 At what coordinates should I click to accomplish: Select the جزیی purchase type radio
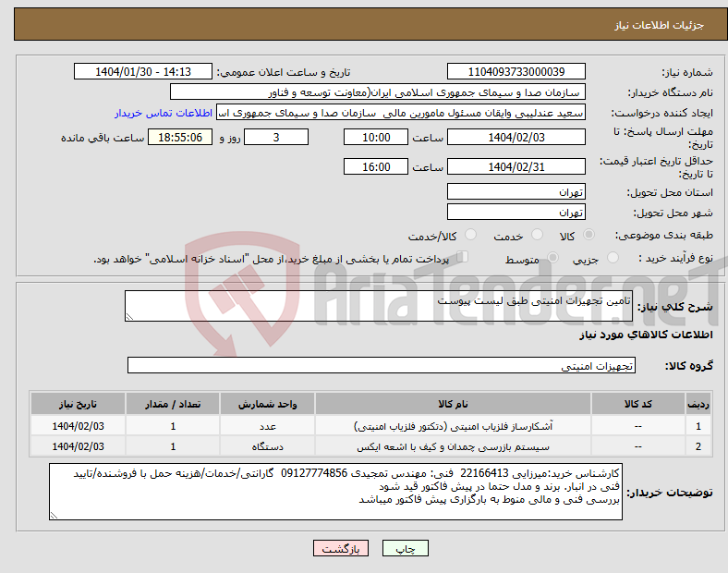[x=613, y=257]
